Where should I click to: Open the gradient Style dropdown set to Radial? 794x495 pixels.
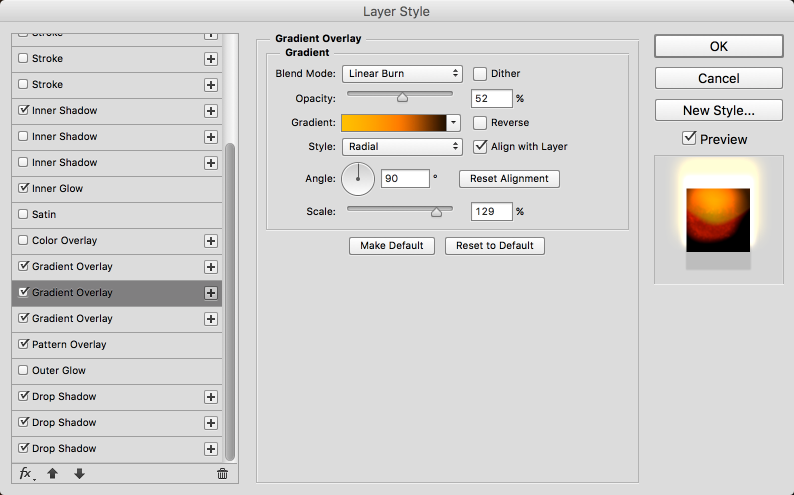coord(401,146)
